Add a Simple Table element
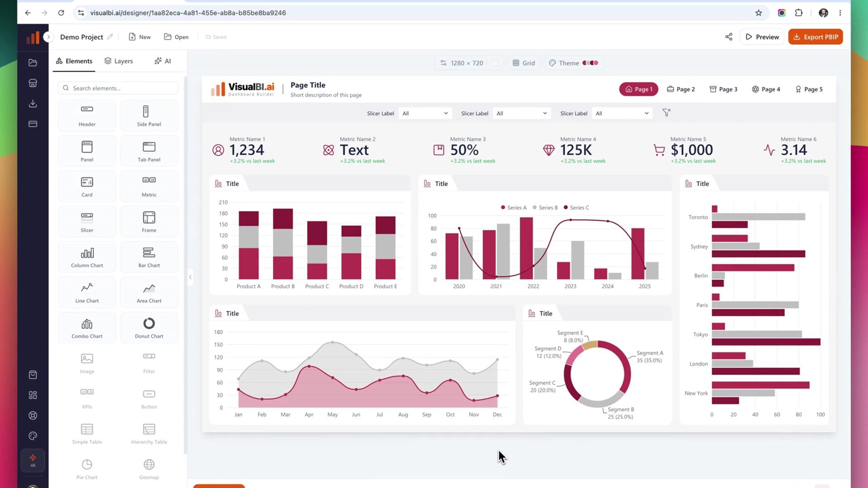868x488 pixels. [87, 433]
